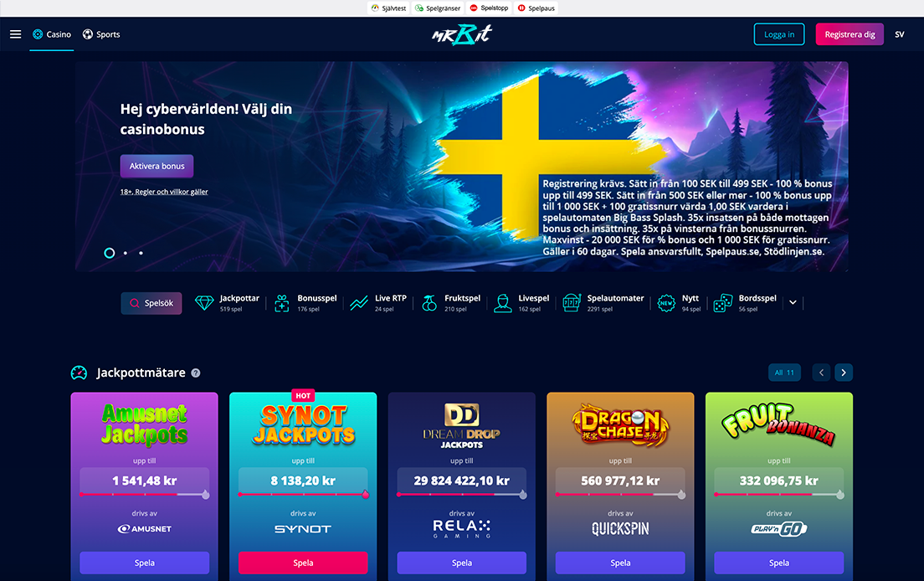Select the Livespel dealer icon

coord(503,303)
